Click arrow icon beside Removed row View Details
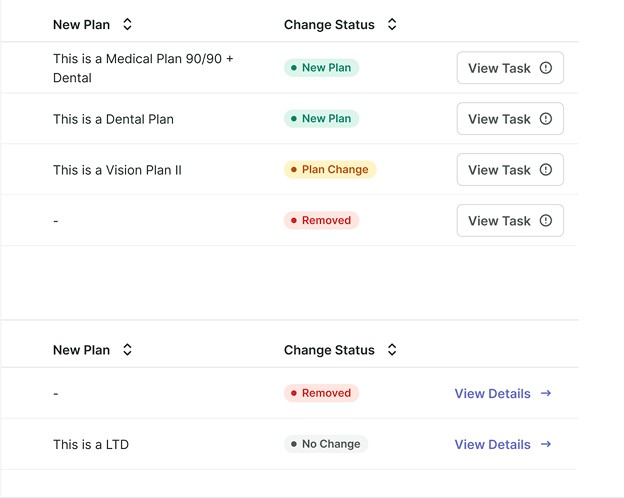The image size is (624, 498). coord(546,393)
